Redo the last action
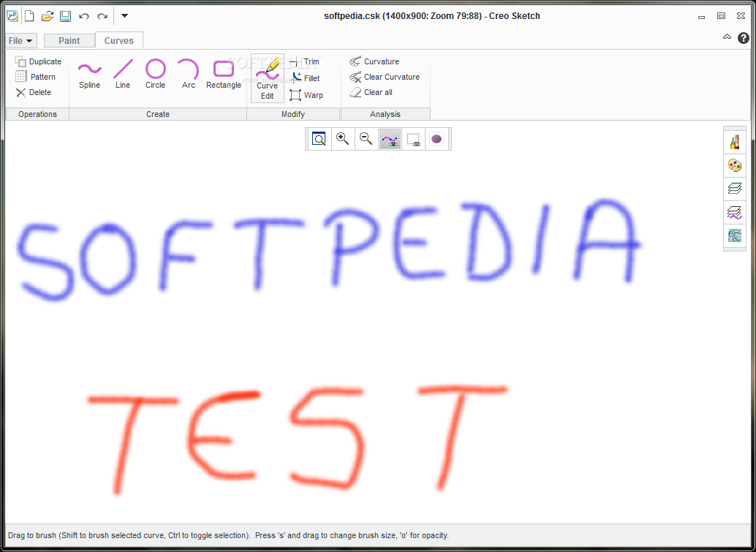This screenshot has width=756, height=552. coord(102,16)
